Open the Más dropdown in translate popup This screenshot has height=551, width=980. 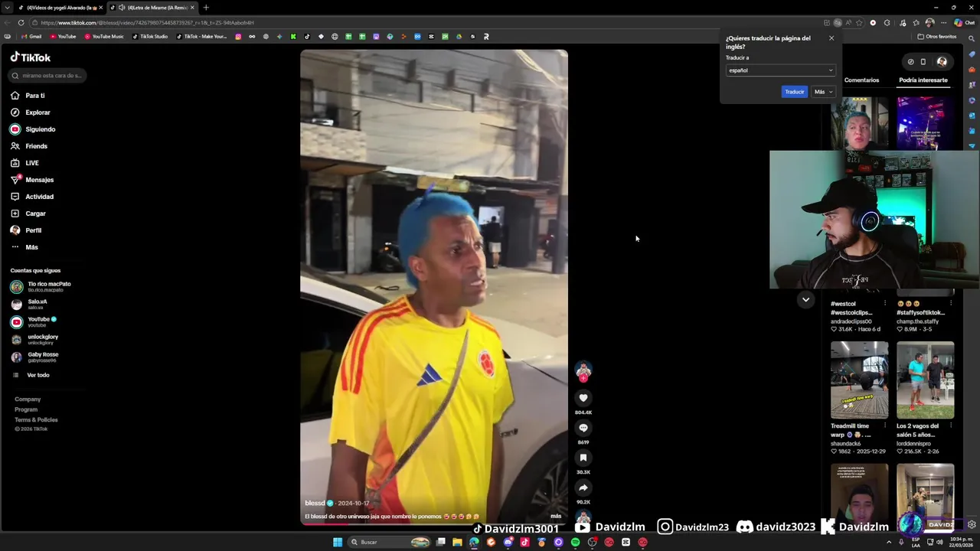822,92
